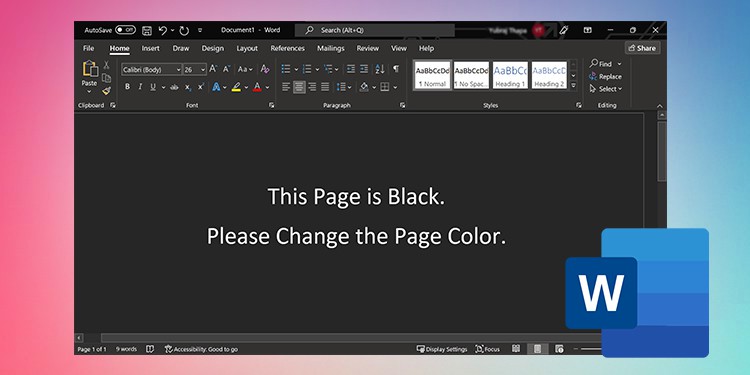Viewport: 750px width, 375px height.
Task: Open the font size dropdown
Action: tap(203, 70)
